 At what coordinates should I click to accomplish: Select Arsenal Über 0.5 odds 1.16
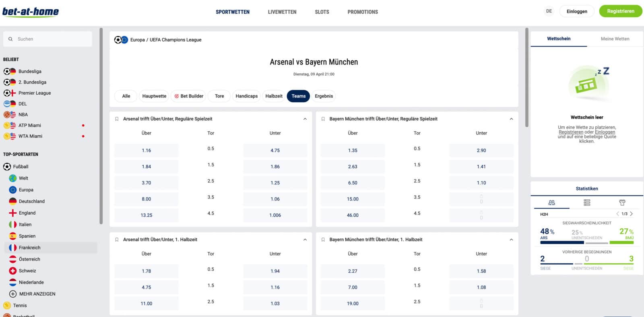tap(147, 150)
